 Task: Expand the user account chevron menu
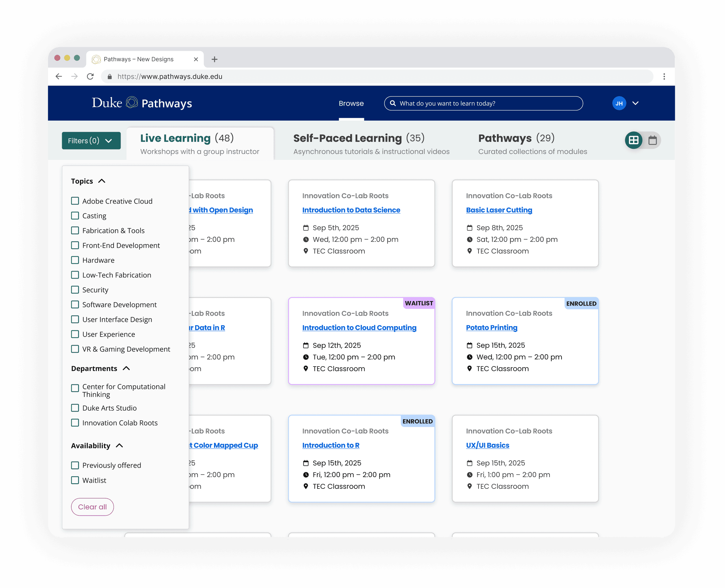click(x=635, y=103)
